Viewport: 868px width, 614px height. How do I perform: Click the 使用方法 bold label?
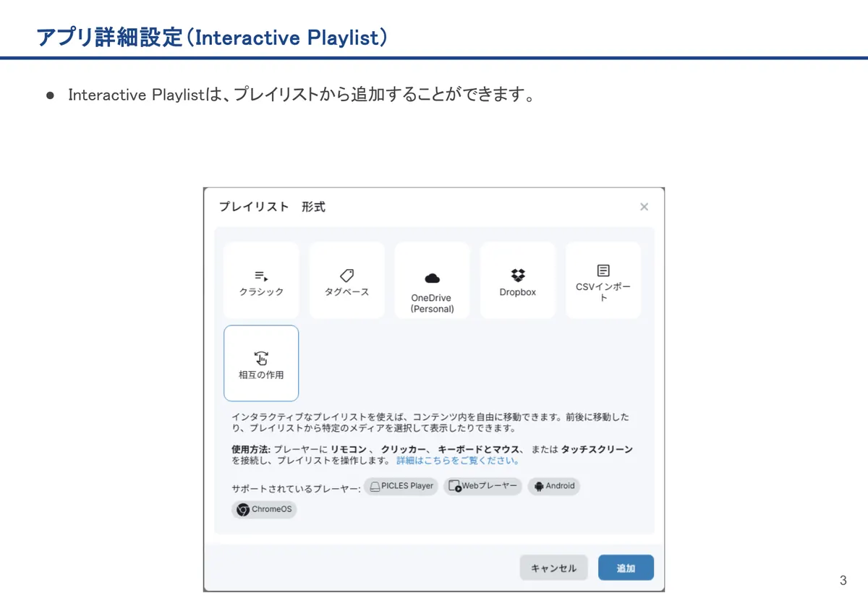251,449
